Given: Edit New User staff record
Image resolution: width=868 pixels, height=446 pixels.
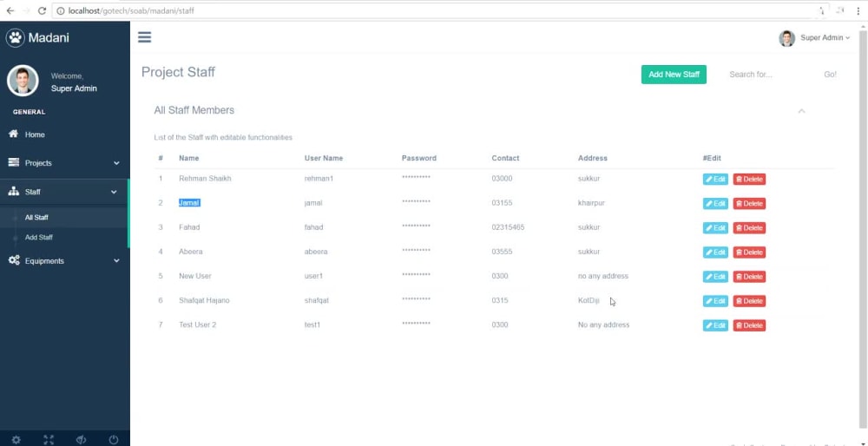Looking at the screenshot, I should coord(715,277).
